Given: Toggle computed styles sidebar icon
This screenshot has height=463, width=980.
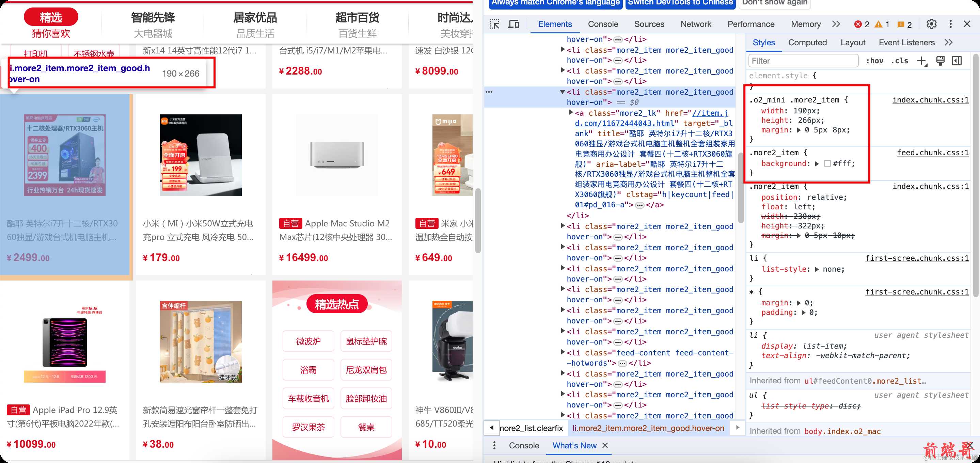Looking at the screenshot, I should 957,61.
